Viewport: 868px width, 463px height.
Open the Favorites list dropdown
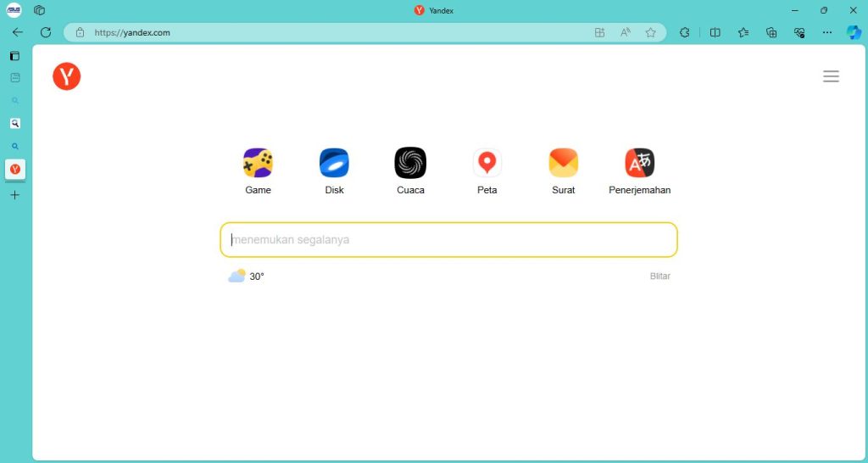tap(743, 32)
